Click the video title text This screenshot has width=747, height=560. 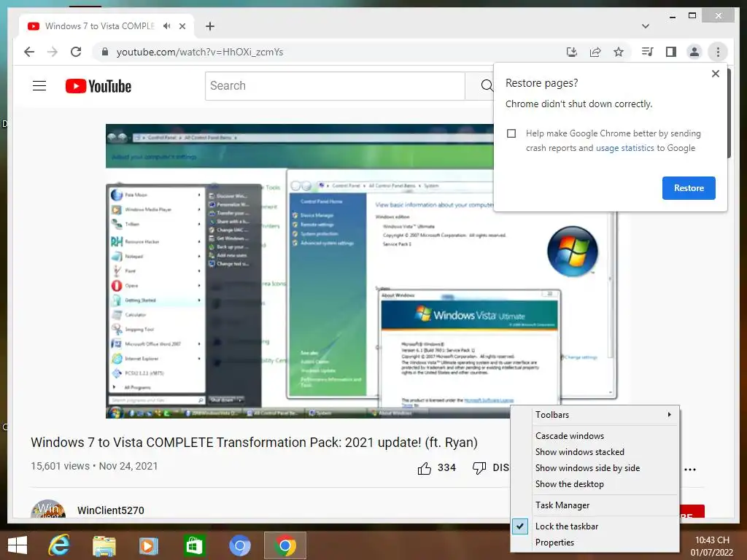(254, 443)
